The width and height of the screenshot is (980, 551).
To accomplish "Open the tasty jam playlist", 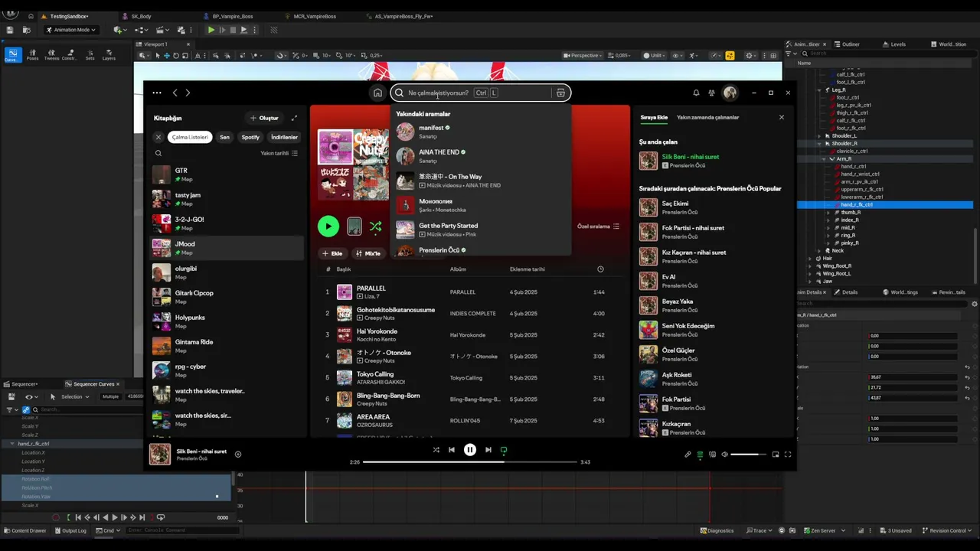I will tap(228, 199).
